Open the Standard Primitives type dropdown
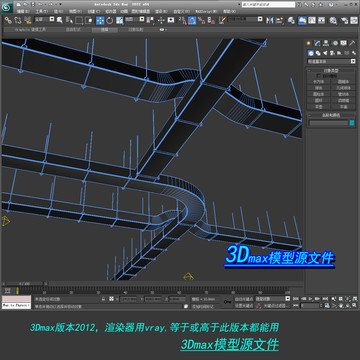Screen dimensions: 360x360 pyautogui.click(x=331, y=61)
